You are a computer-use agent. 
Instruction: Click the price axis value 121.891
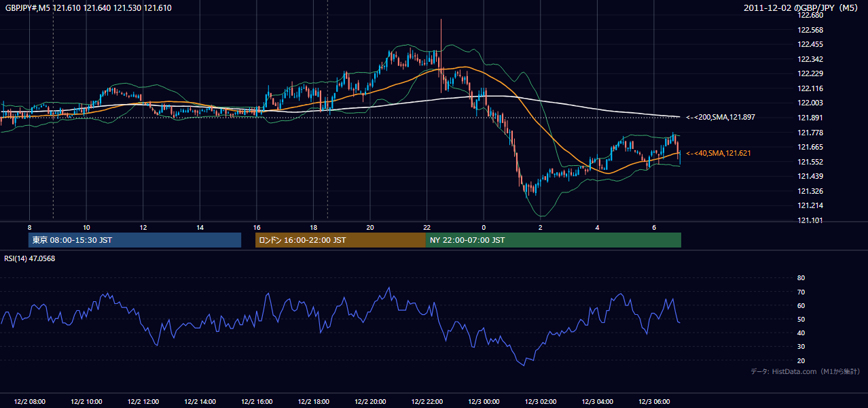tap(811, 118)
